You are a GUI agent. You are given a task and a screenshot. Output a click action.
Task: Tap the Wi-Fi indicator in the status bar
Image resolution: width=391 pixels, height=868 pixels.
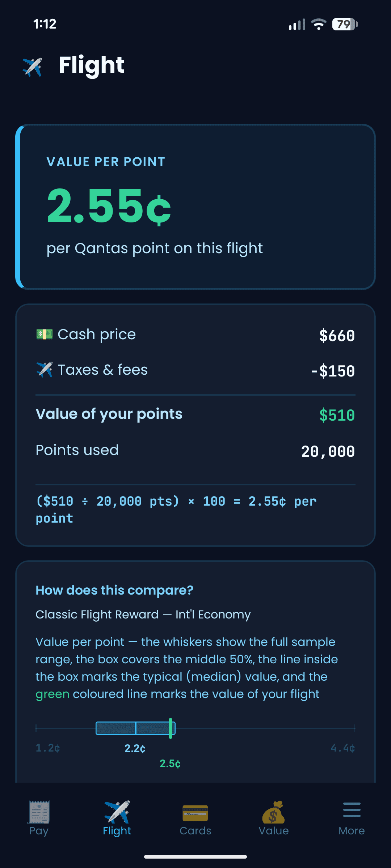[x=318, y=25]
